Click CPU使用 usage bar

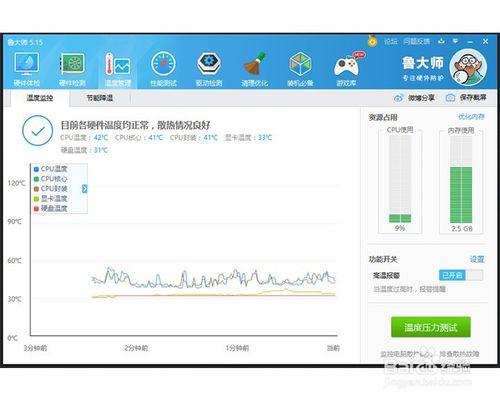coord(400,179)
